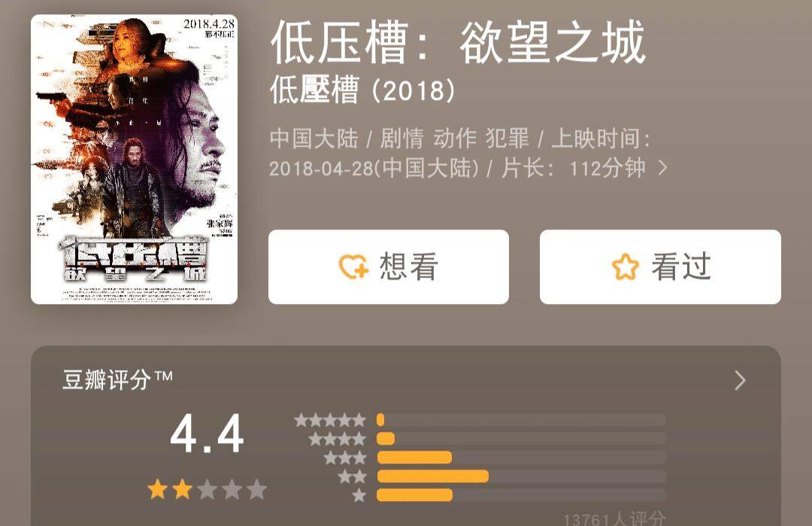Select the four-star rating bar
The height and width of the screenshot is (526, 812).
(x=521, y=439)
